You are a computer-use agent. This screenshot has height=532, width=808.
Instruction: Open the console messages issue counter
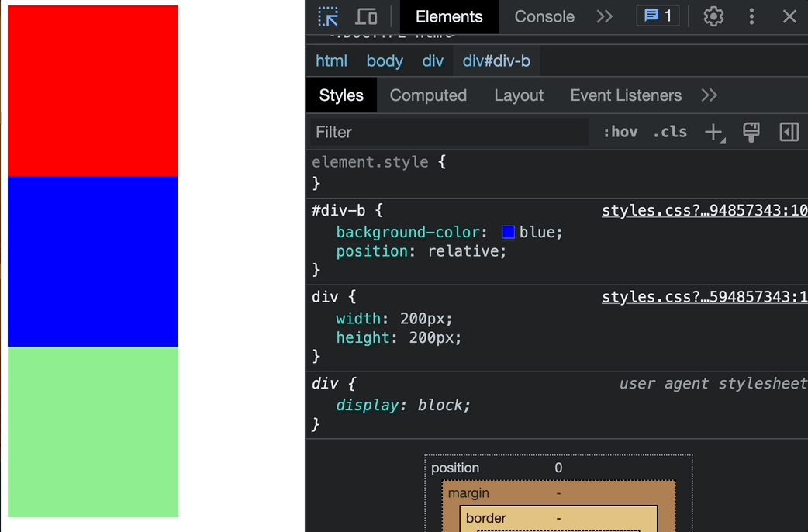[x=658, y=16]
